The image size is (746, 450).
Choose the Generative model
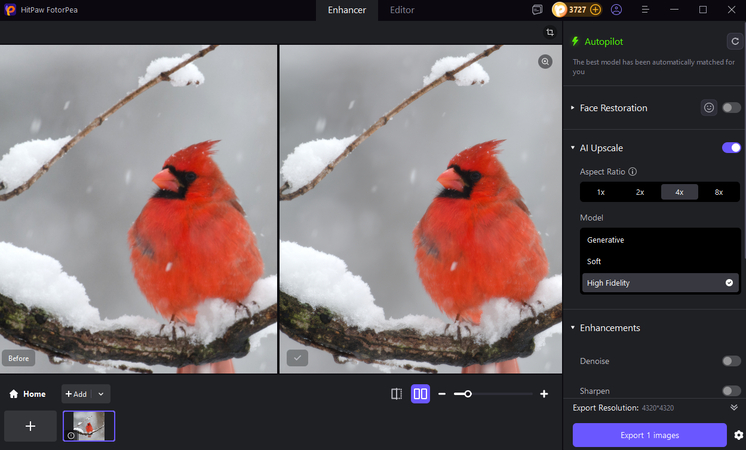(660, 240)
